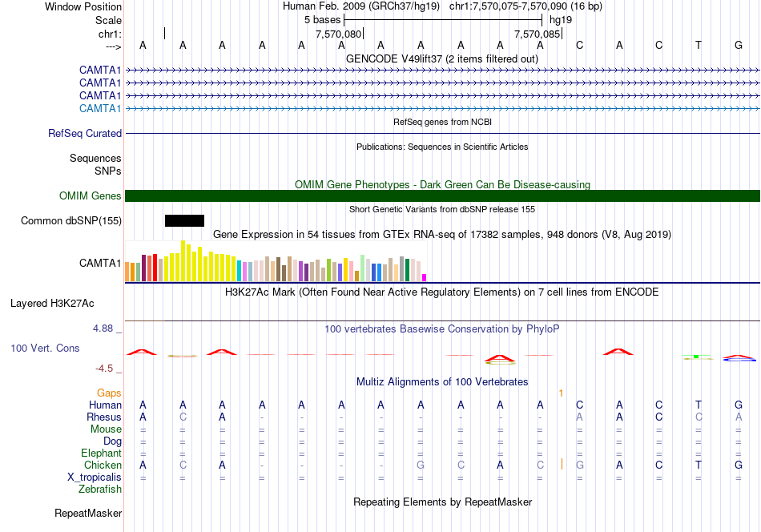
Task: Click the GENCODE V49lift37 track title
Action: 442,58
